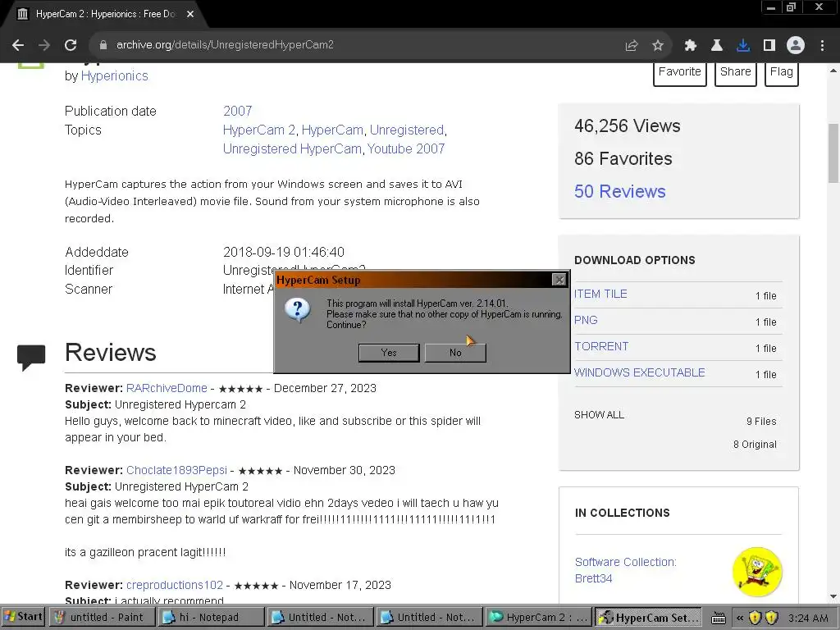Screen dimensions: 840x630
Task: Click the scrollbar down arrow
Action: click(x=833, y=596)
